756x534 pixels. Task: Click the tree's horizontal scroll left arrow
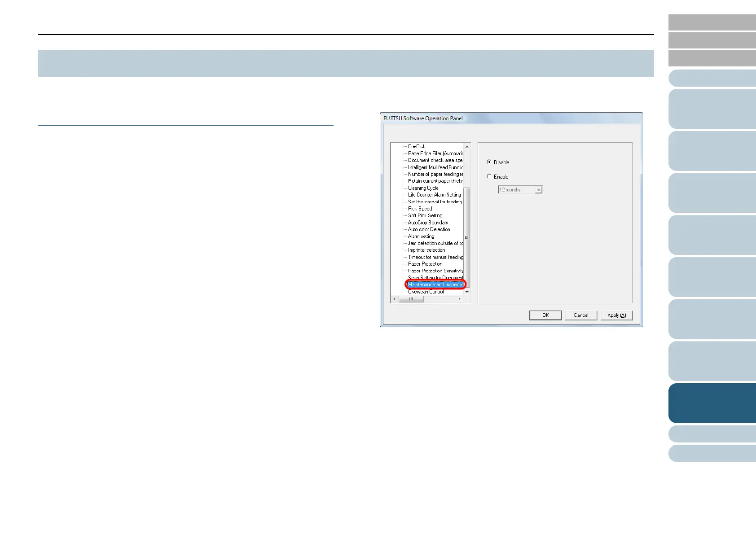point(395,299)
